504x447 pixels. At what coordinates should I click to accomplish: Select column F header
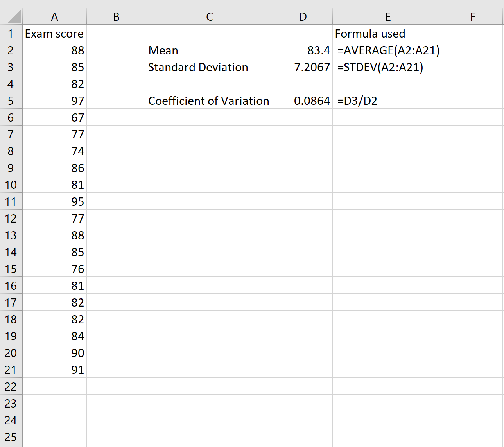coord(473,16)
